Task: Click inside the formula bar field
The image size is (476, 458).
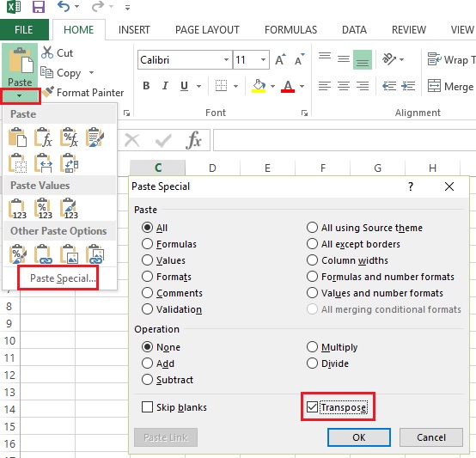Action: click(x=345, y=140)
